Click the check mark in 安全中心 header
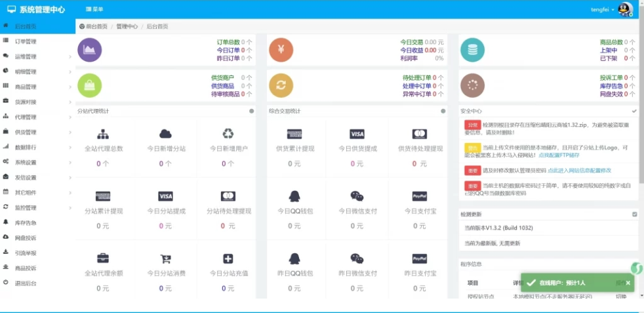 [x=635, y=111]
